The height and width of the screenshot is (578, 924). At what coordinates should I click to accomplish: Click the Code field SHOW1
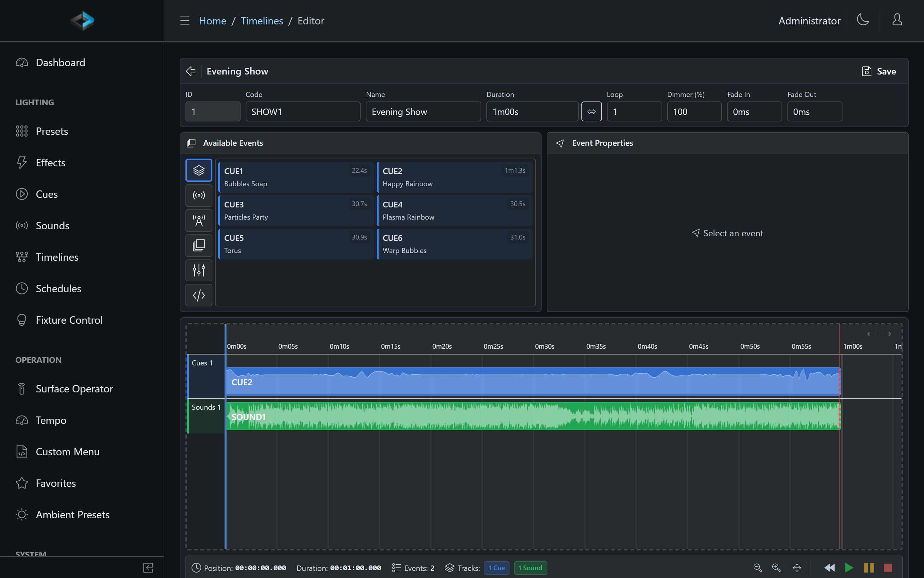pos(303,112)
